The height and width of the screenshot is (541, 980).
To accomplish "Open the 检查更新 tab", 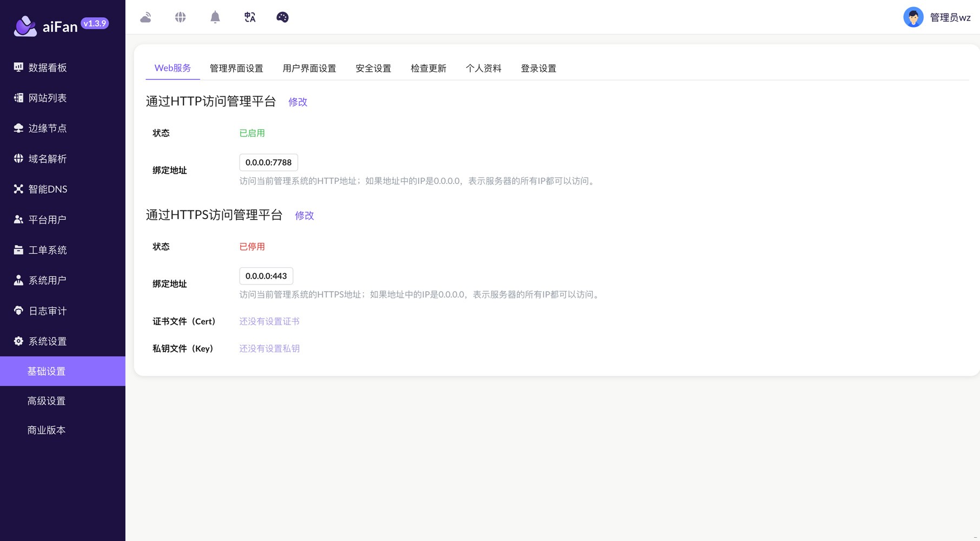I will [x=428, y=68].
